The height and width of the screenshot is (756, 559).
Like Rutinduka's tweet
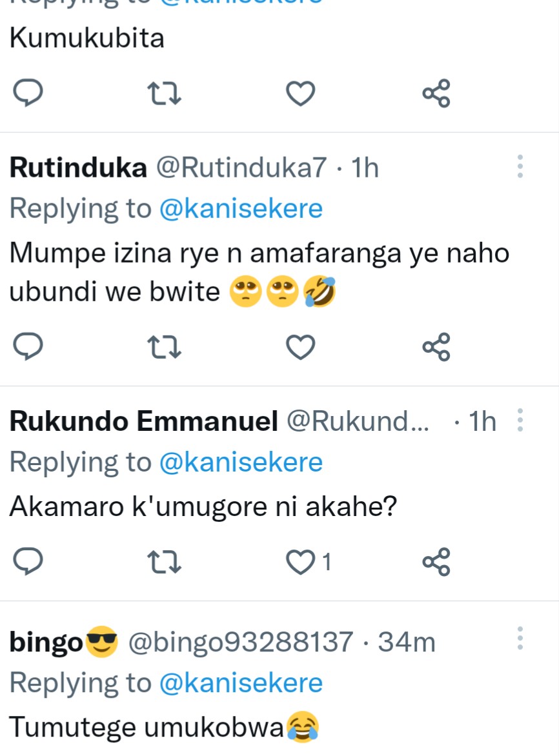[300, 348]
